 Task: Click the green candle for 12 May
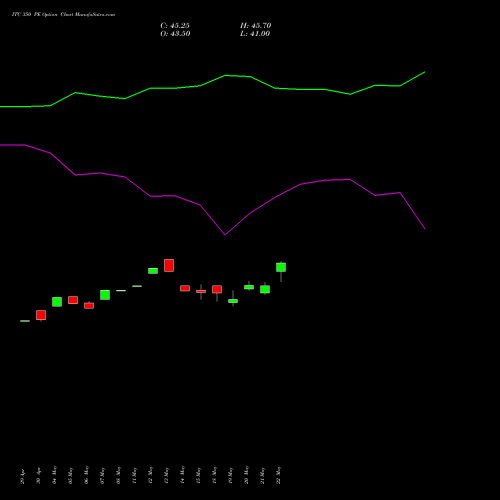[x=153, y=271]
